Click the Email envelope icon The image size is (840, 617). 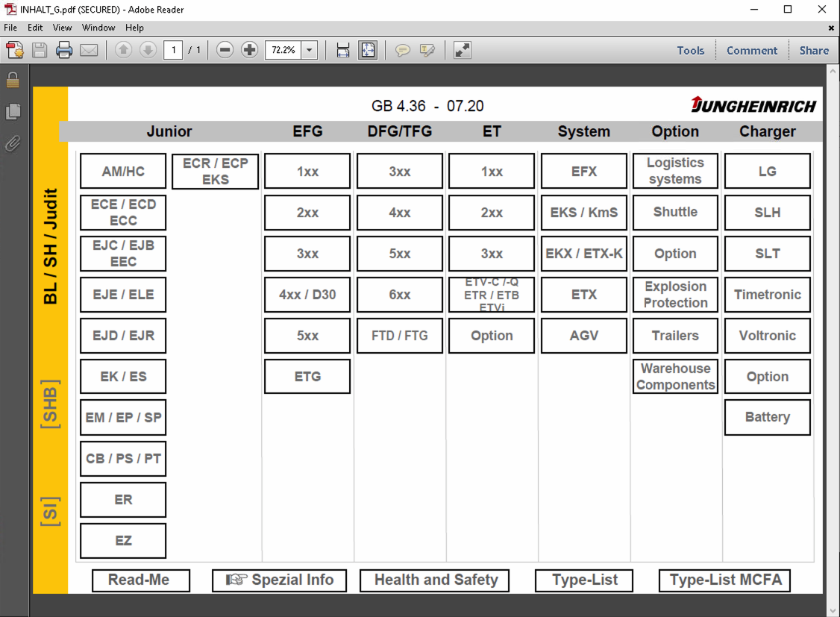click(89, 50)
